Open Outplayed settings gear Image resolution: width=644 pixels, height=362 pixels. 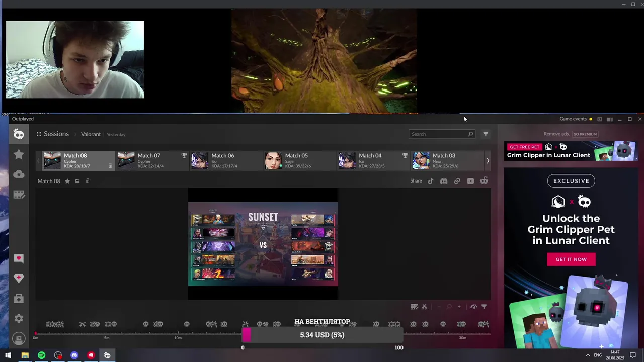click(19, 318)
